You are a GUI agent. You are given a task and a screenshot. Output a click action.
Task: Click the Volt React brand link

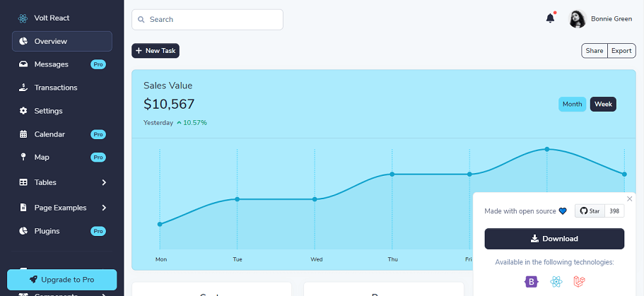point(44,18)
